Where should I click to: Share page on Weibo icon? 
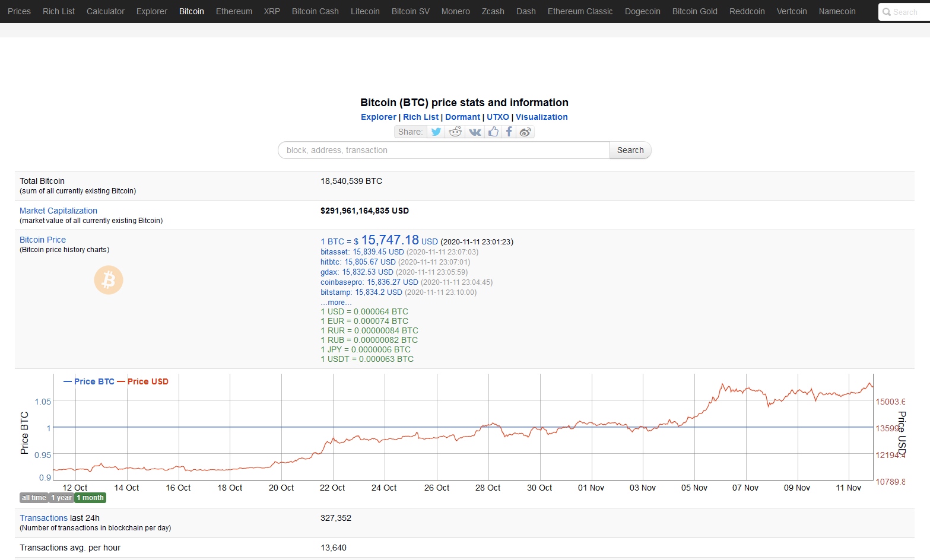(x=525, y=132)
